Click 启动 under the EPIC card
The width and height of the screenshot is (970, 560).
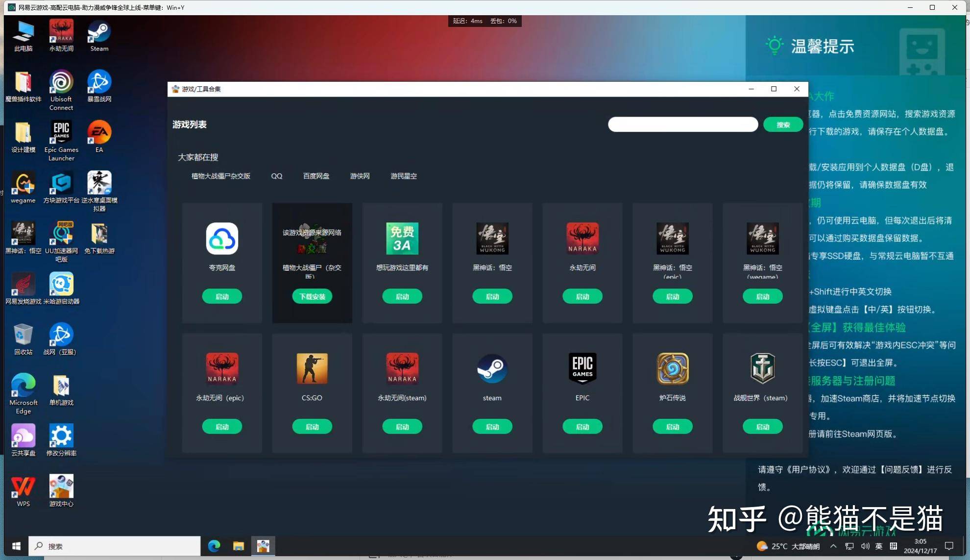(582, 427)
